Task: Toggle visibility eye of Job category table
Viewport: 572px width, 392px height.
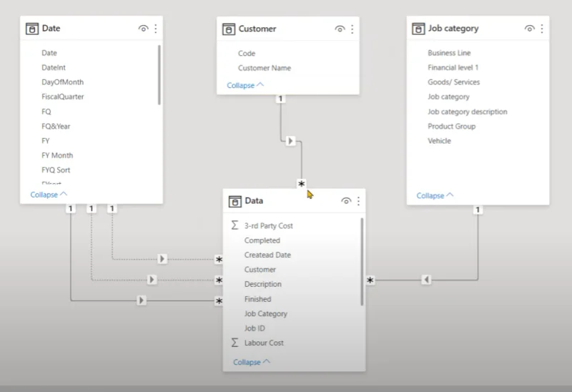Action: point(530,29)
